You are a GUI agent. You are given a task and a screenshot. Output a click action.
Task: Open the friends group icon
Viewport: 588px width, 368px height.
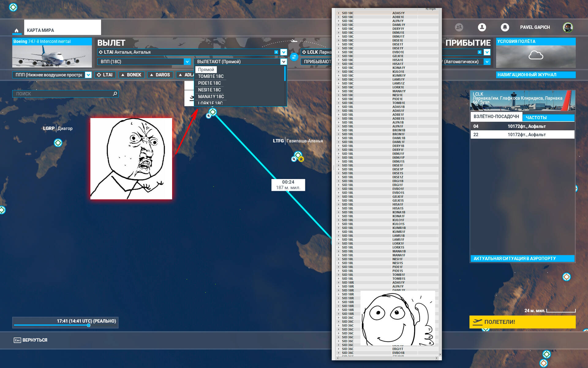(459, 27)
